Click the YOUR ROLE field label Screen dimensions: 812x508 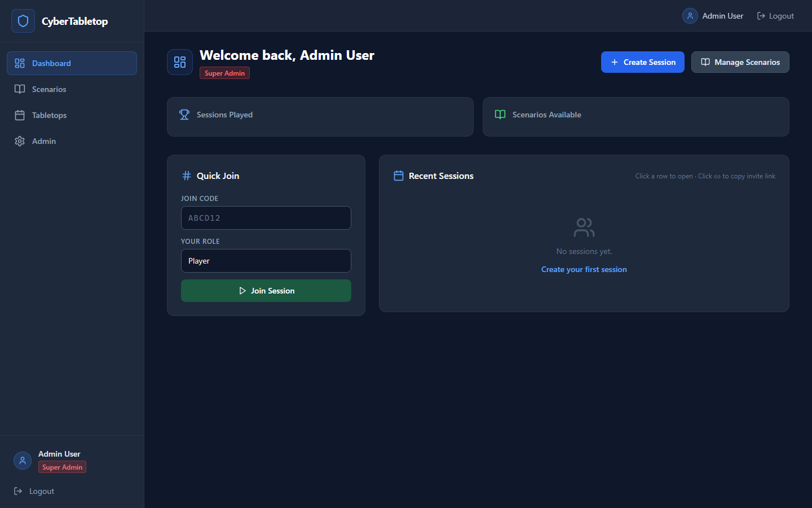tap(200, 242)
